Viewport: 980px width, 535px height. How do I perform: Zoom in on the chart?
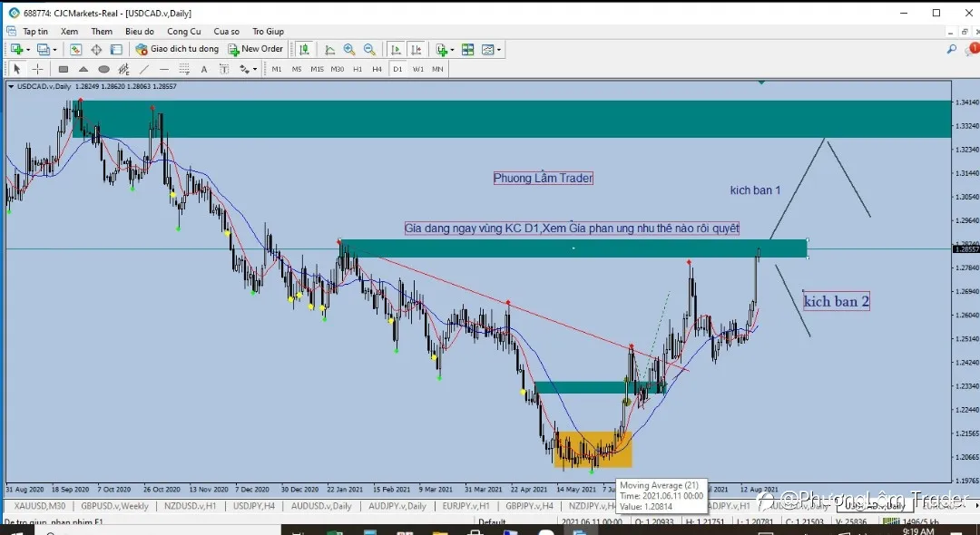point(349,49)
